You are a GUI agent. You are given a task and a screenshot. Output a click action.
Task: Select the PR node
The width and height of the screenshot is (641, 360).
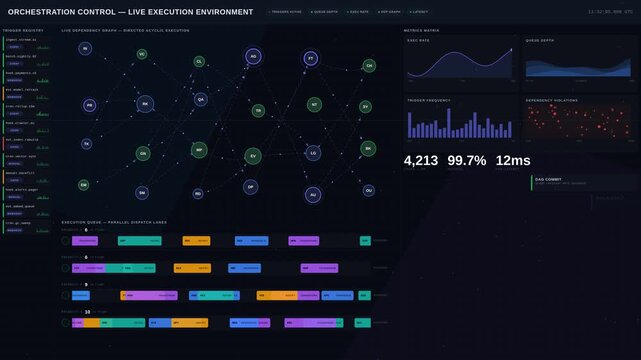coord(90,105)
